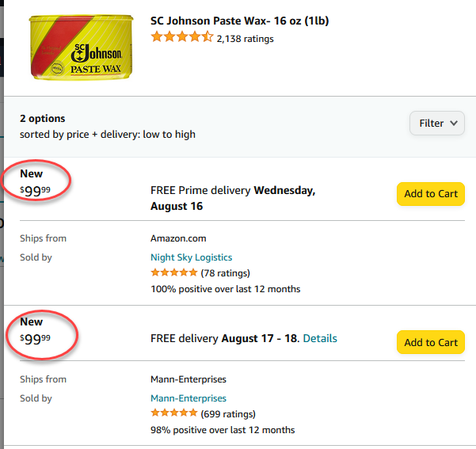The image size is (476, 449).
Task: Click the (78 ratings) text
Action: coord(225,273)
